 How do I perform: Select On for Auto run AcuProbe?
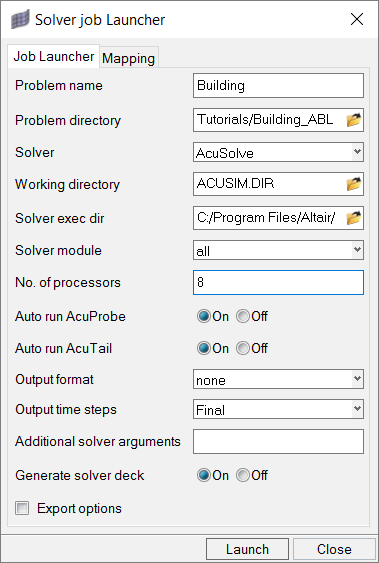(203, 316)
